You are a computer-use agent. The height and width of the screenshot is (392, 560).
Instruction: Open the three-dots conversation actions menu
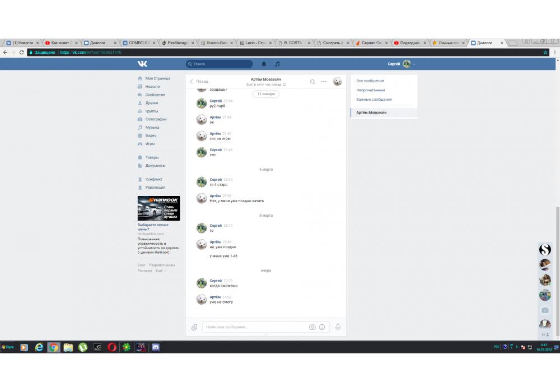[x=324, y=82]
